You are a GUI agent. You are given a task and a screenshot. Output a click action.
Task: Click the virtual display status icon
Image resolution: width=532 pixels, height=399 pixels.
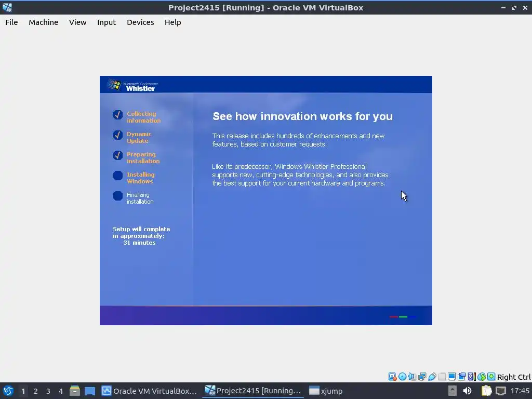tap(451, 377)
